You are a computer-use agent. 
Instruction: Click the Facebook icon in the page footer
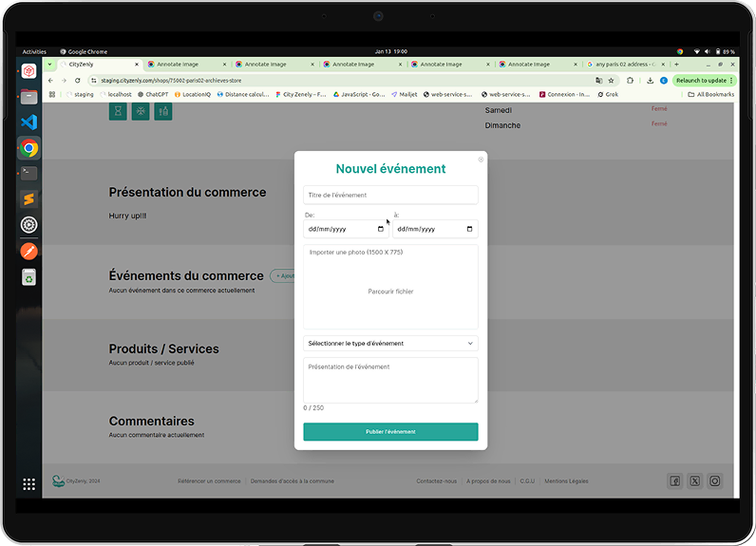(x=675, y=480)
